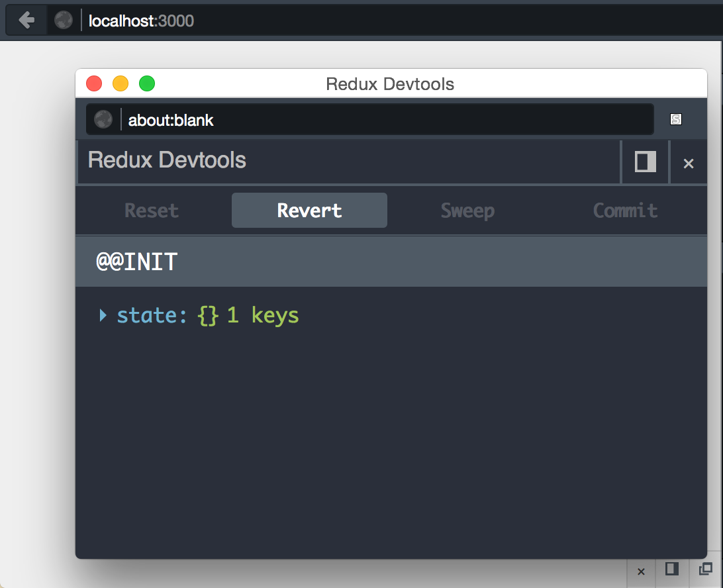Click the Sweep button
This screenshot has width=723, height=588.
(x=467, y=211)
